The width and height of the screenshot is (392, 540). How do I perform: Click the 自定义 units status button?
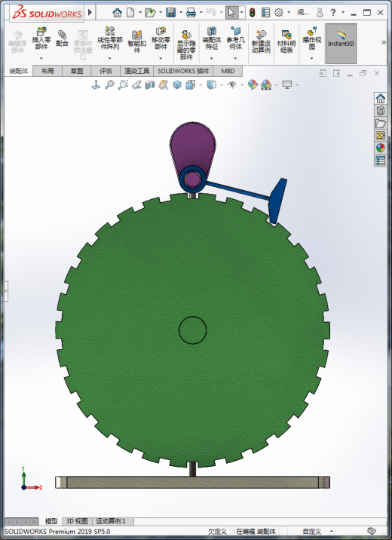tap(312, 532)
